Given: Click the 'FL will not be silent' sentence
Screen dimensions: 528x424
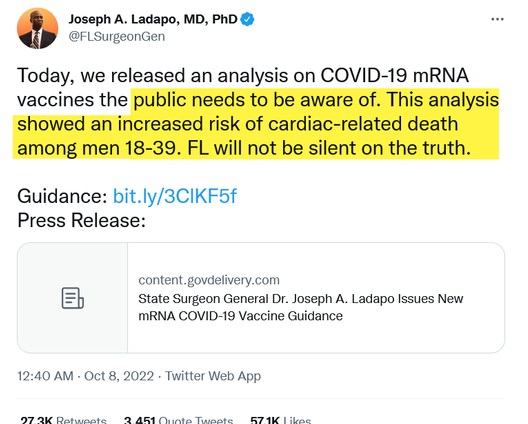Looking at the screenshot, I should pos(329,148).
